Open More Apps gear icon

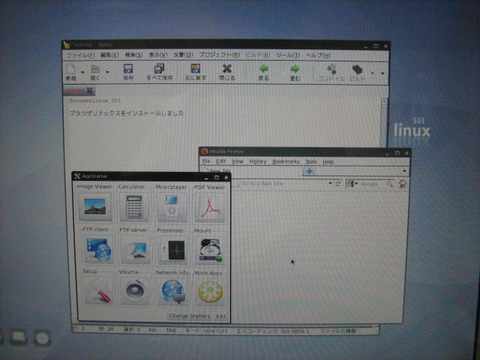pos(210,292)
